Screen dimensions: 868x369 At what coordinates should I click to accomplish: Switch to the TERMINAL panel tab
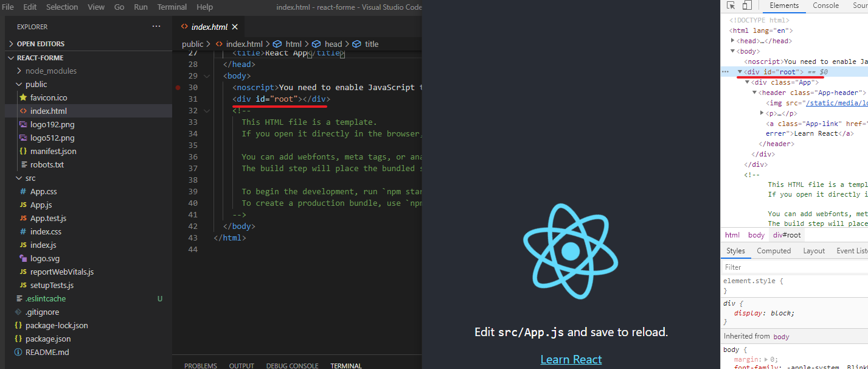point(346,365)
